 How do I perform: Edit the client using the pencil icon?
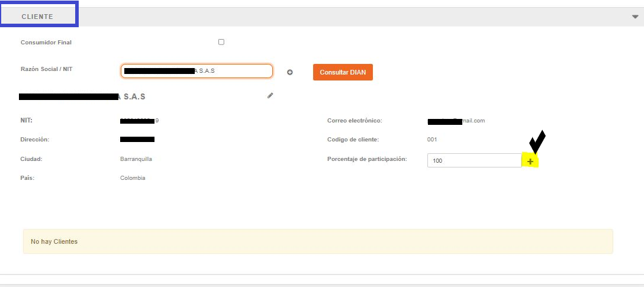[x=271, y=95]
